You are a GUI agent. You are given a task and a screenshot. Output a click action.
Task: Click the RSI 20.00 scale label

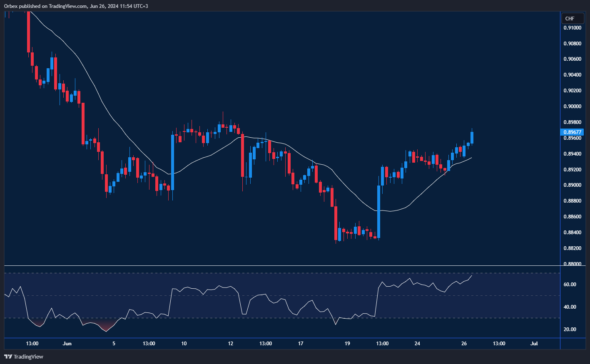[570, 329]
